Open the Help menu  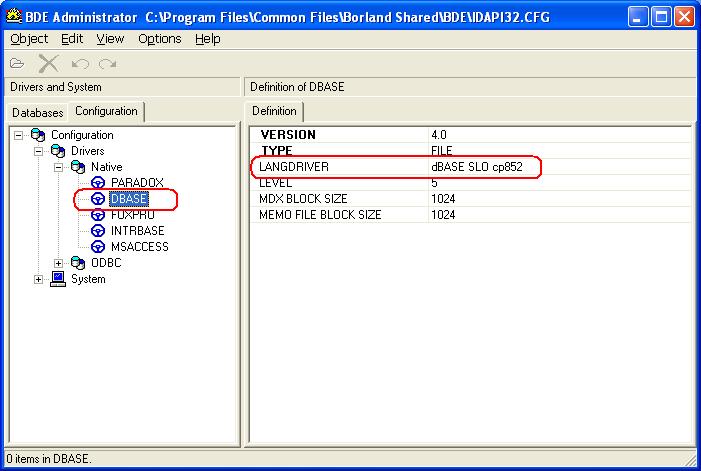(207, 39)
